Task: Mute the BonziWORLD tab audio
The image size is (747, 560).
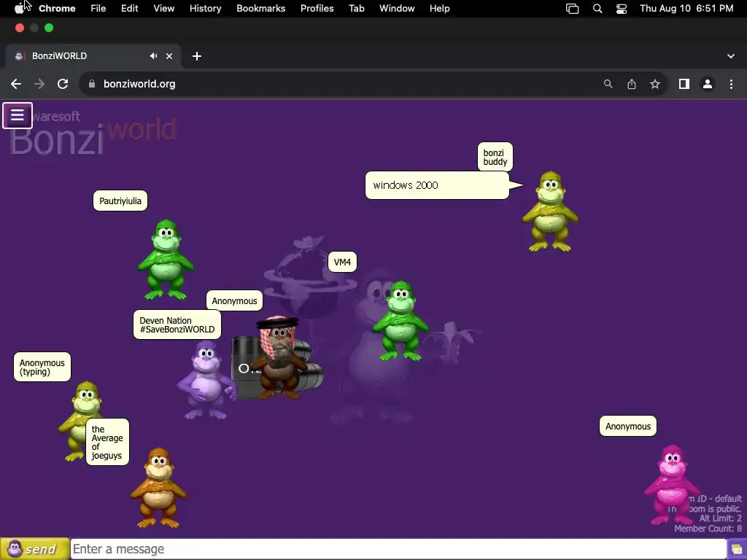Action: [x=153, y=56]
